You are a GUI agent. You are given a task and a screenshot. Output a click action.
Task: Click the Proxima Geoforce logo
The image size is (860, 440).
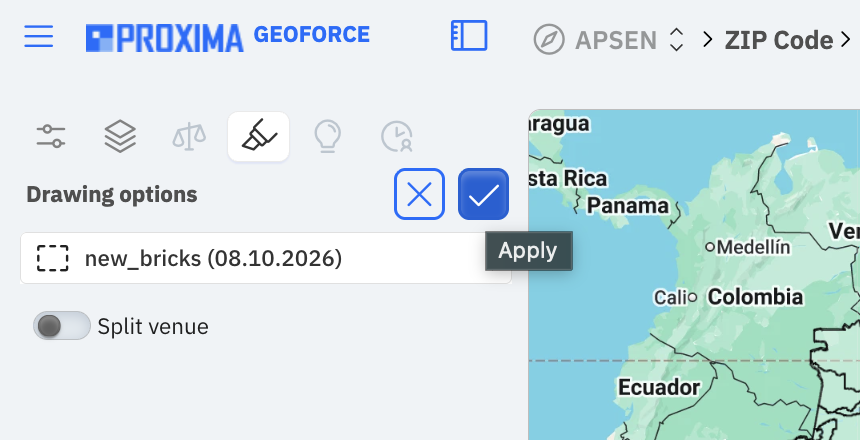click(228, 37)
